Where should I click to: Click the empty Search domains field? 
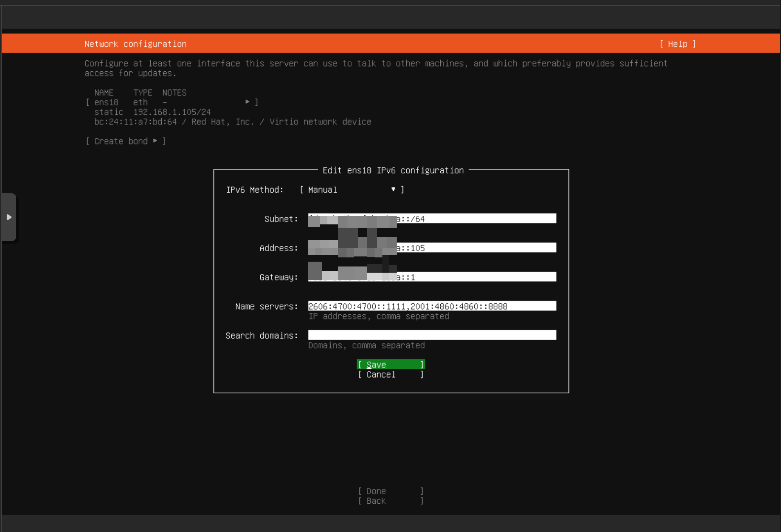(432, 335)
